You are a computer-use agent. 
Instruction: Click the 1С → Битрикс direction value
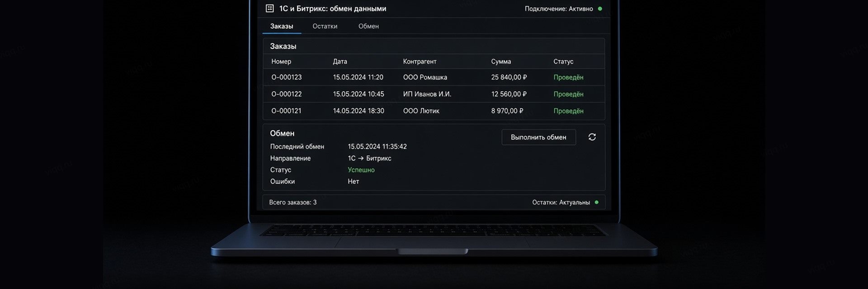click(369, 158)
